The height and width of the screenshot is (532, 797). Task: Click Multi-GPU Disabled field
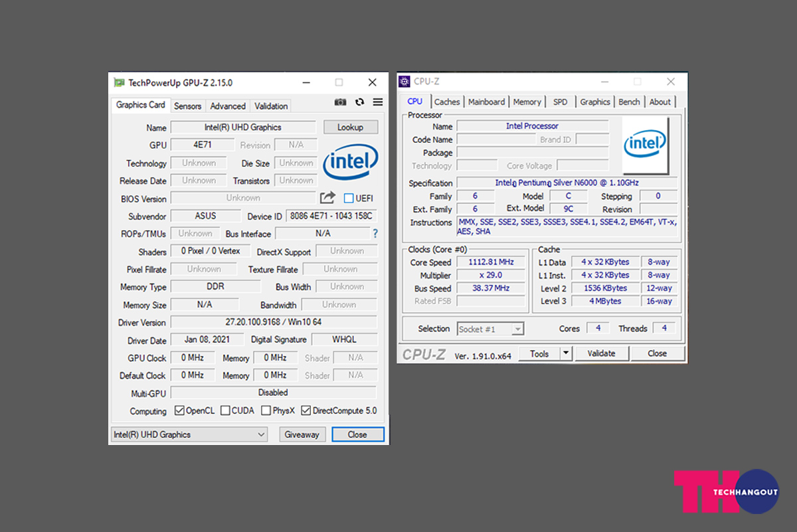(274, 393)
